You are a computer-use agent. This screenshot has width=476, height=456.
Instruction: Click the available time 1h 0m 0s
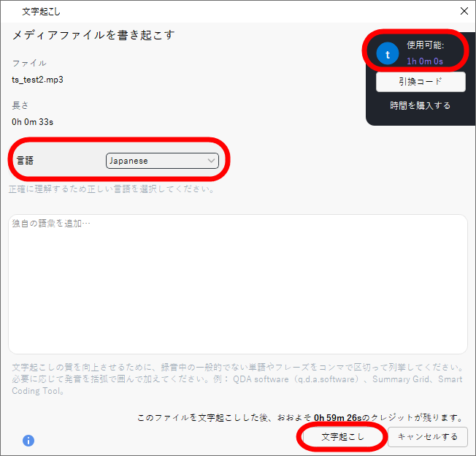coord(425,61)
